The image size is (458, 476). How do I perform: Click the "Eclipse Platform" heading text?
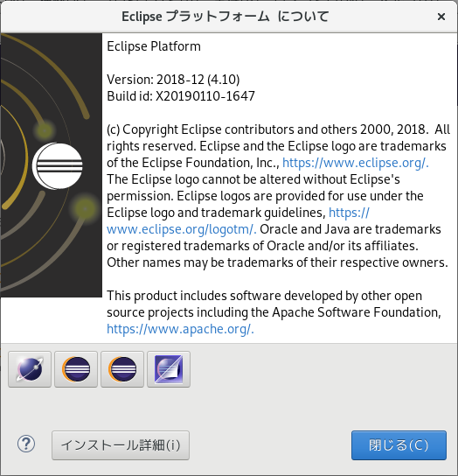coord(154,46)
